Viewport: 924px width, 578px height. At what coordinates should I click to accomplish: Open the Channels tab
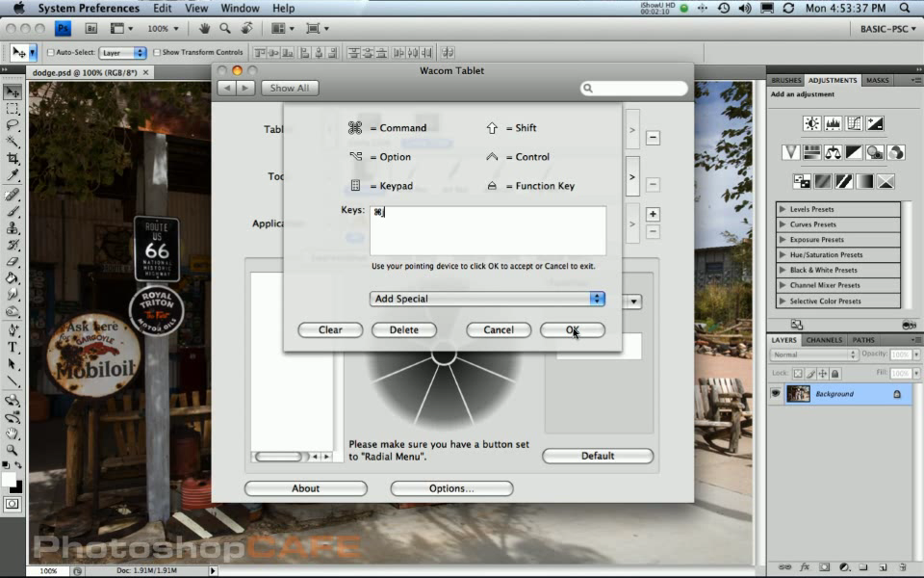click(x=824, y=340)
